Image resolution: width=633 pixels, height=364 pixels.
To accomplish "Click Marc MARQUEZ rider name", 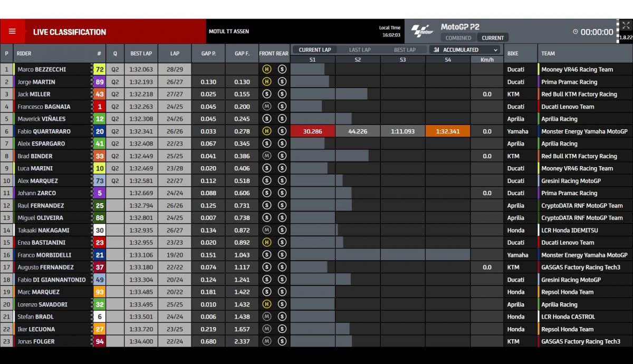I will pos(39,292).
